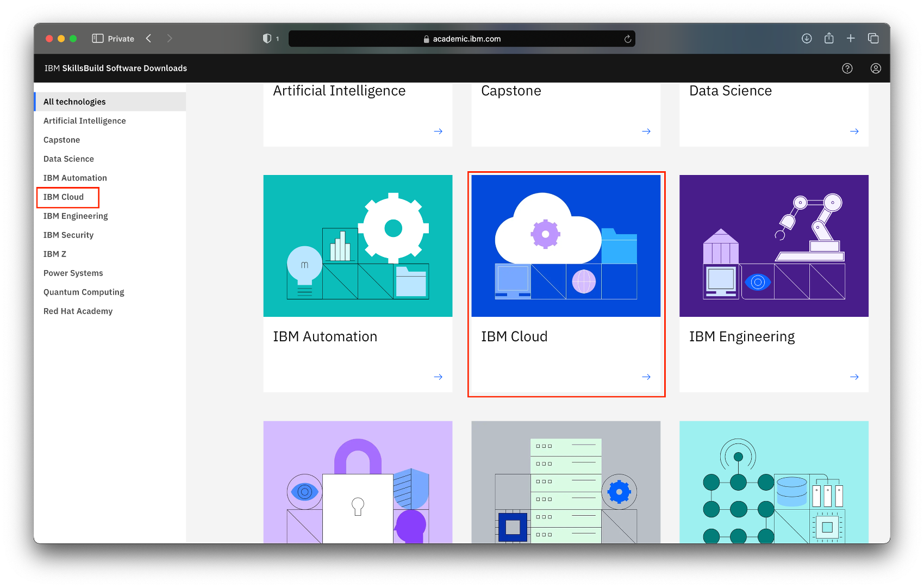Reload the page with the refresh icon
The width and height of the screenshot is (924, 588).
coord(628,39)
